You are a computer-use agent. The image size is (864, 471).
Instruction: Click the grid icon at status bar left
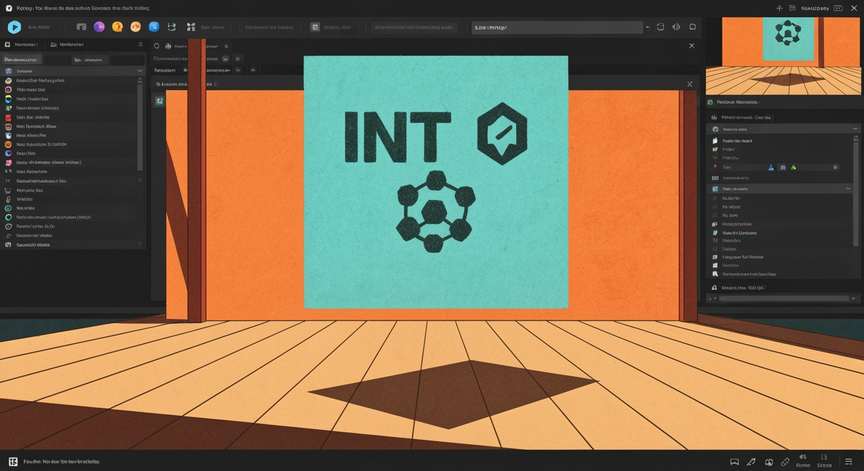(13, 462)
